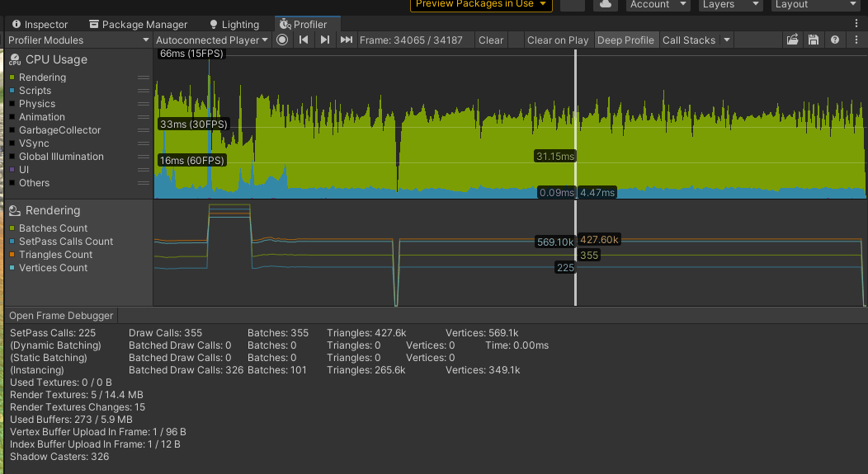The width and height of the screenshot is (868, 474).
Task: Click the Physics category drag handle
Action: tap(144, 104)
